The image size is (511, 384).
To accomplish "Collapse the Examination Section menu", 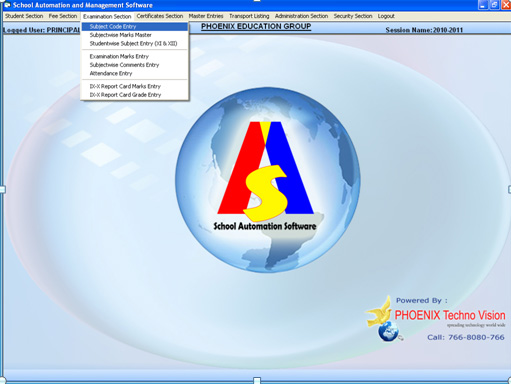I will [x=107, y=16].
